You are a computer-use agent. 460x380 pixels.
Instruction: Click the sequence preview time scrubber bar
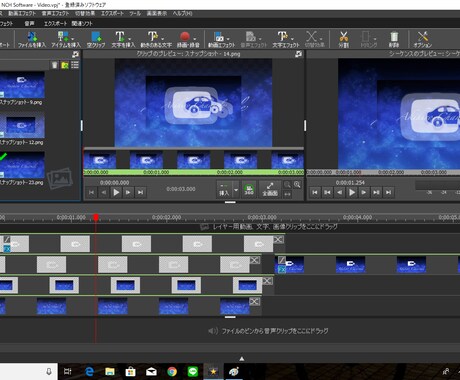383,172
